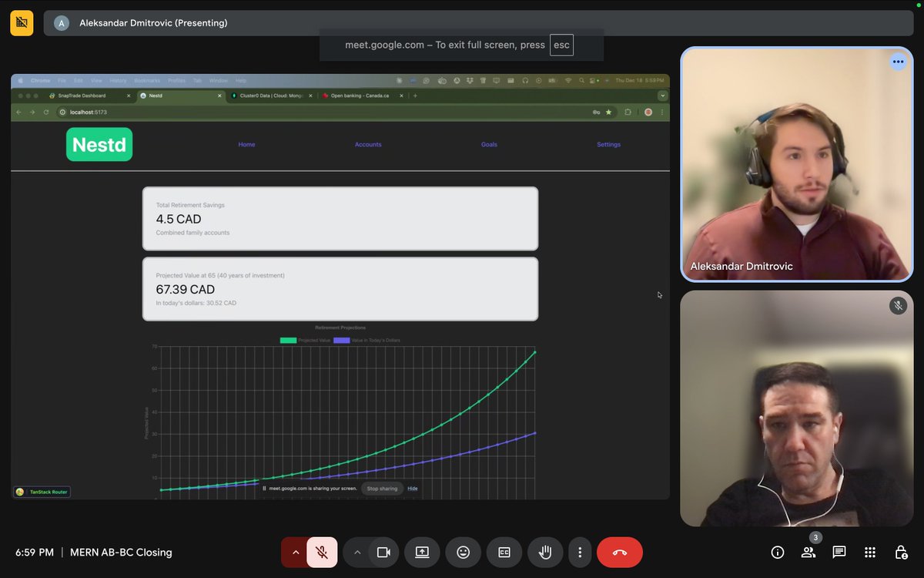Raise hand in the meeting
This screenshot has height=578, width=924.
coord(545,552)
